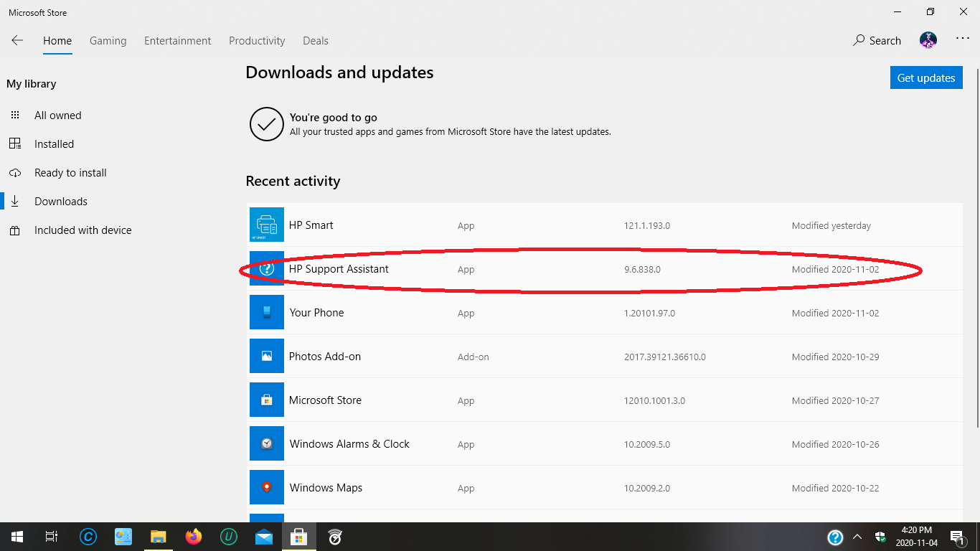The height and width of the screenshot is (551, 980).
Task: Open the Entertainment tab
Action: tap(178, 41)
